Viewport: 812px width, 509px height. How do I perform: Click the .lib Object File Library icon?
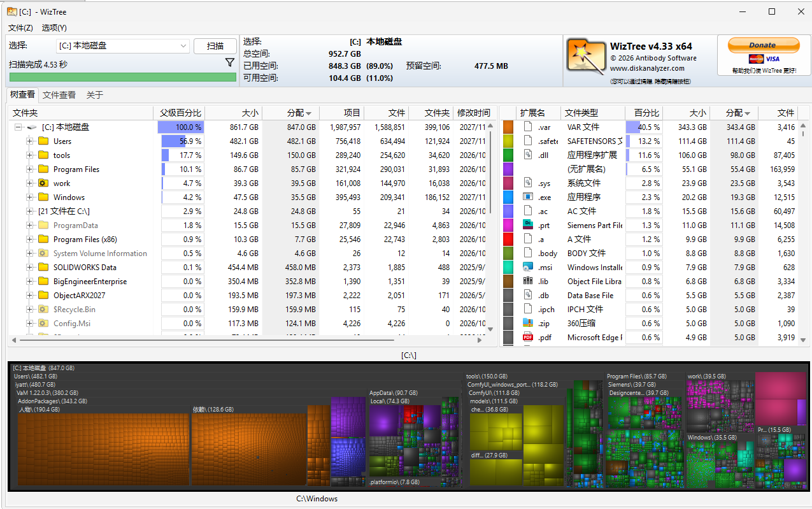(527, 280)
